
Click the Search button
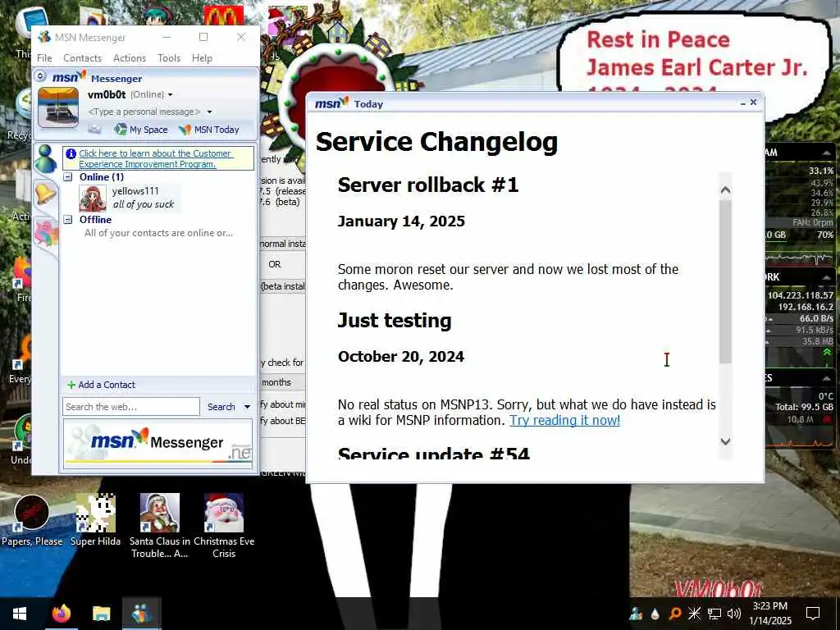tap(221, 407)
